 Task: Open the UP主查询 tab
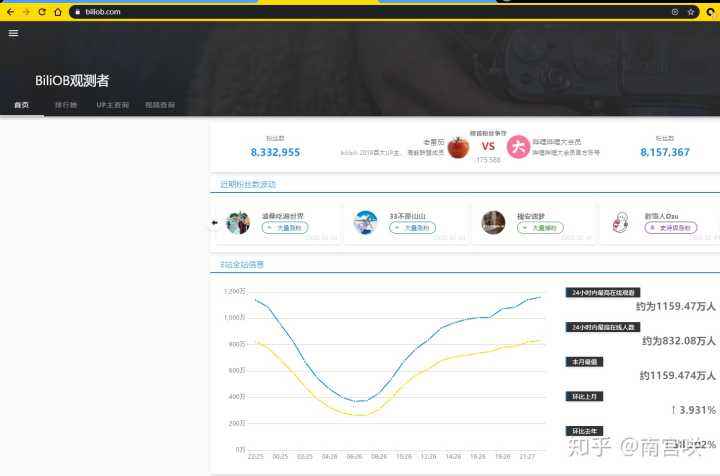(112, 105)
